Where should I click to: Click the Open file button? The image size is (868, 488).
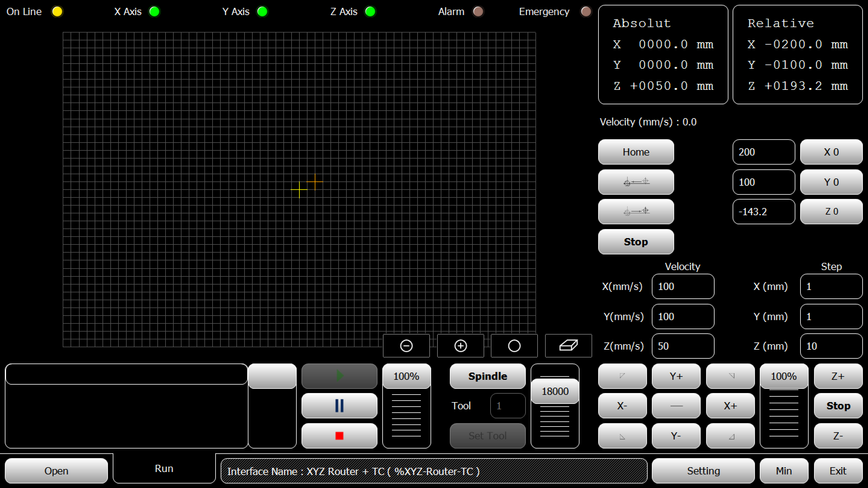pyautogui.click(x=56, y=471)
